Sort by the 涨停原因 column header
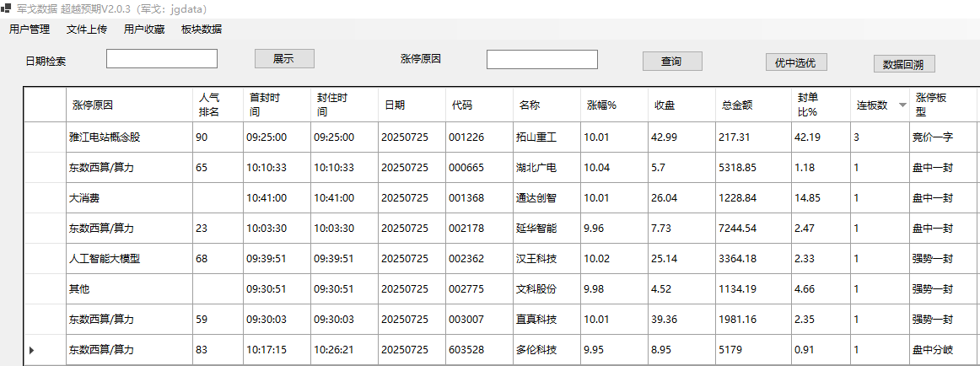 (x=129, y=105)
